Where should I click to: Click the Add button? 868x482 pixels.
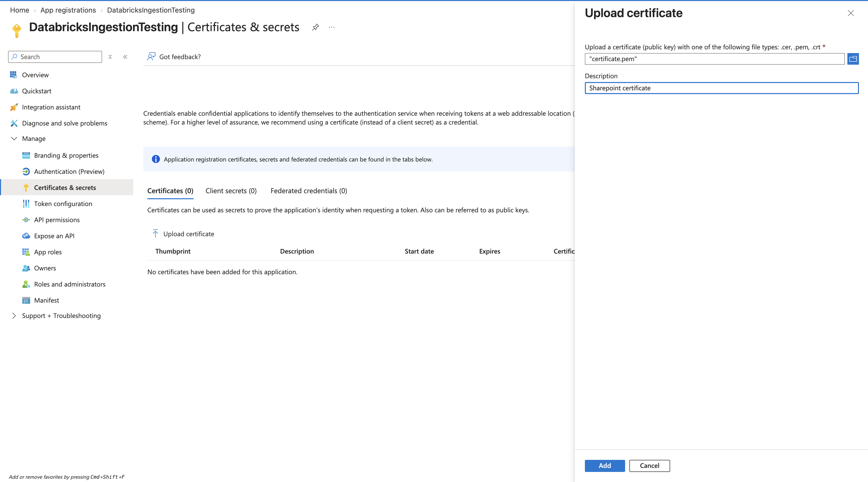point(604,466)
